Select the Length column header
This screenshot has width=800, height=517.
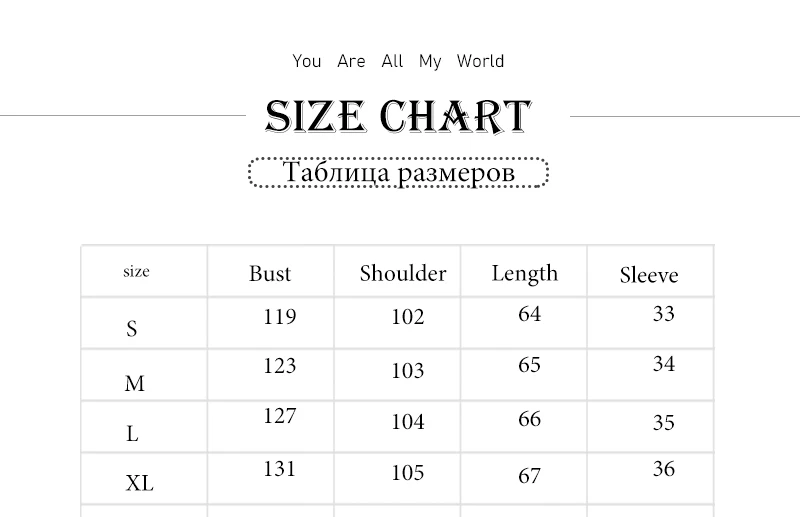point(524,274)
